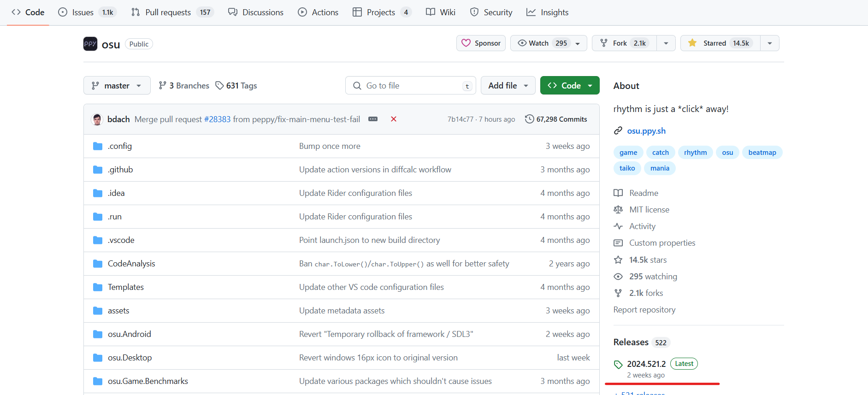Open the bdach author link
The image size is (868, 395).
coord(118,119)
